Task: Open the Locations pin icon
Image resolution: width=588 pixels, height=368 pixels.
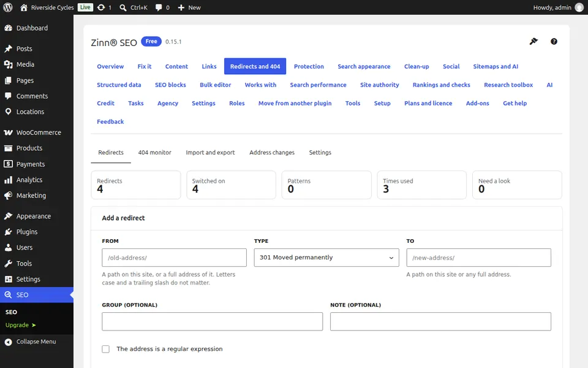Action: pos(8,112)
